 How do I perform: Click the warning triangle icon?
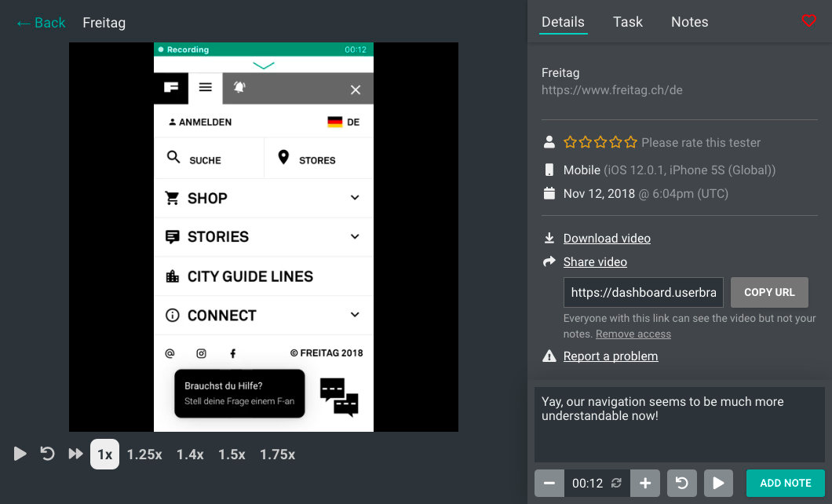point(549,356)
